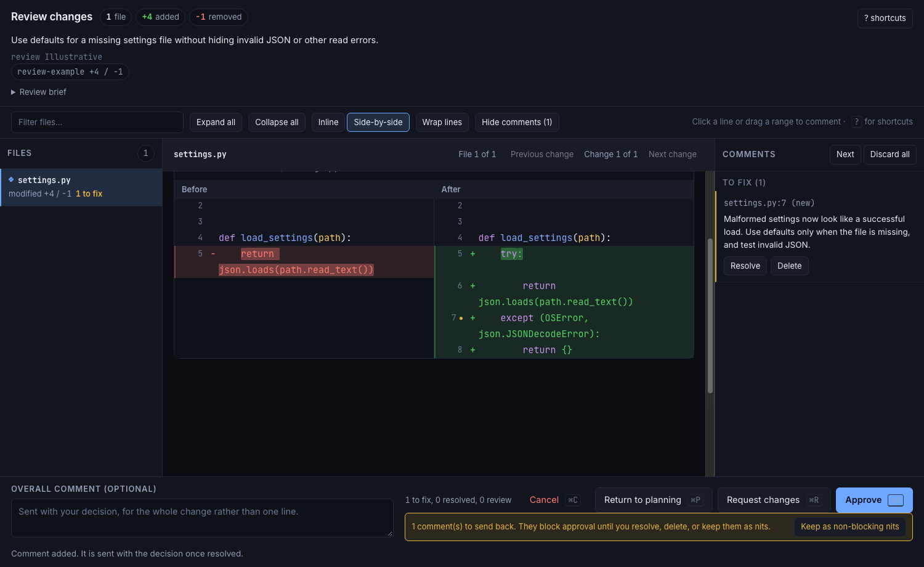Click the overall comment text area

pyautogui.click(x=202, y=518)
